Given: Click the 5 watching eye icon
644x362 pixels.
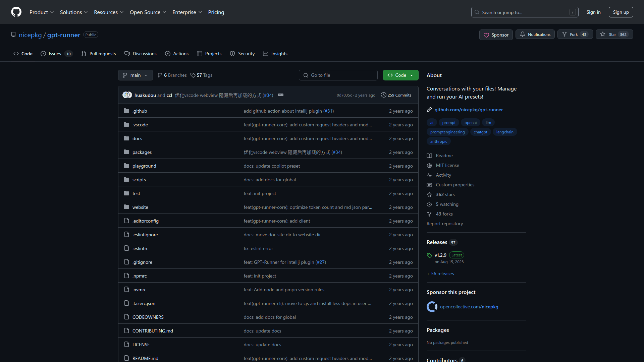Looking at the screenshot, I should point(429,204).
